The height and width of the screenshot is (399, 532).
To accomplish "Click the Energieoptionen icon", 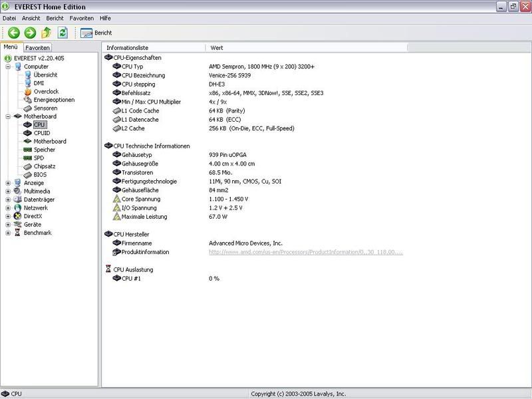I will click(x=28, y=100).
